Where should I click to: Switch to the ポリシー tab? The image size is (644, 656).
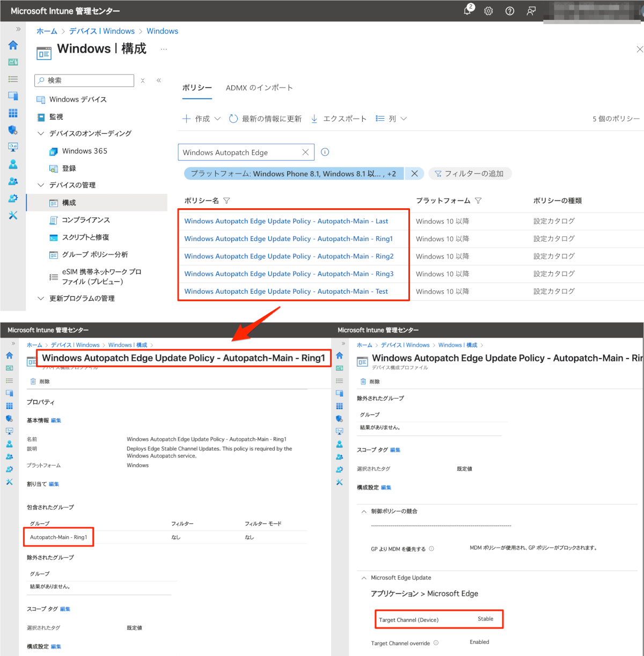pyautogui.click(x=197, y=88)
